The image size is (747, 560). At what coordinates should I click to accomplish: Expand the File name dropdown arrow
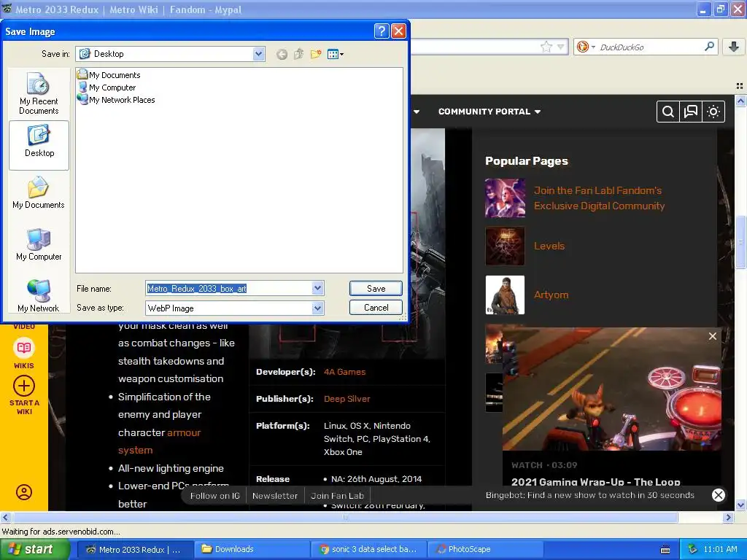click(318, 288)
